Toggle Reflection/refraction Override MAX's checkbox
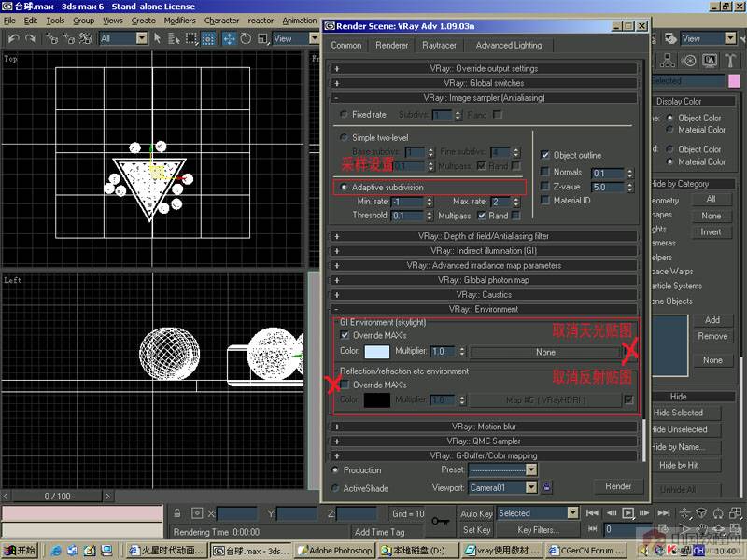This screenshot has width=747, height=560. [345, 385]
